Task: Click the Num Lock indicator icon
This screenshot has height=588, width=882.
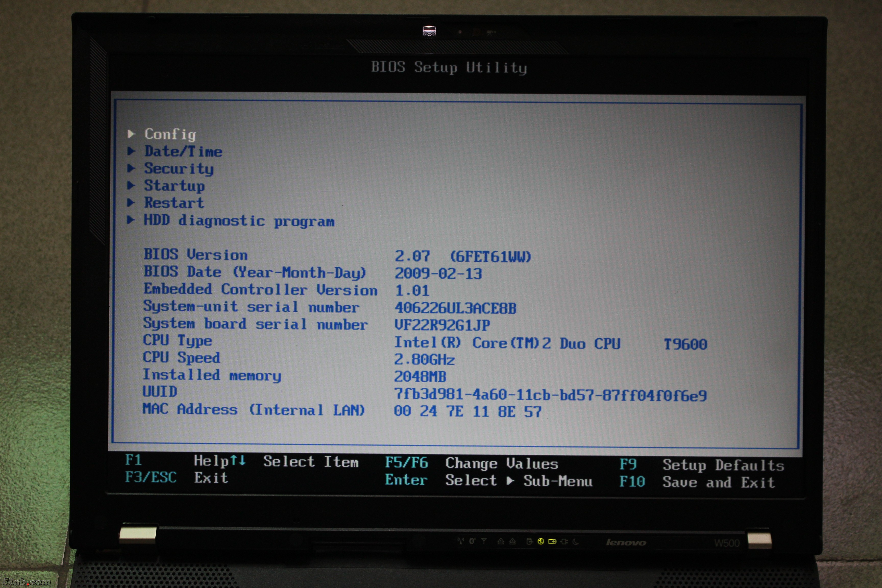Action: [x=501, y=542]
